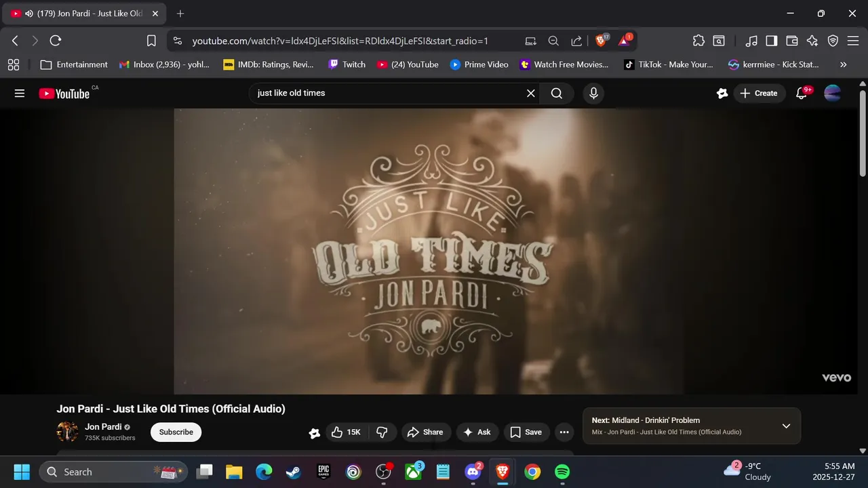This screenshot has width=868, height=488.
Task: Open the Gmail Inbox bookmark
Action: click(164, 65)
